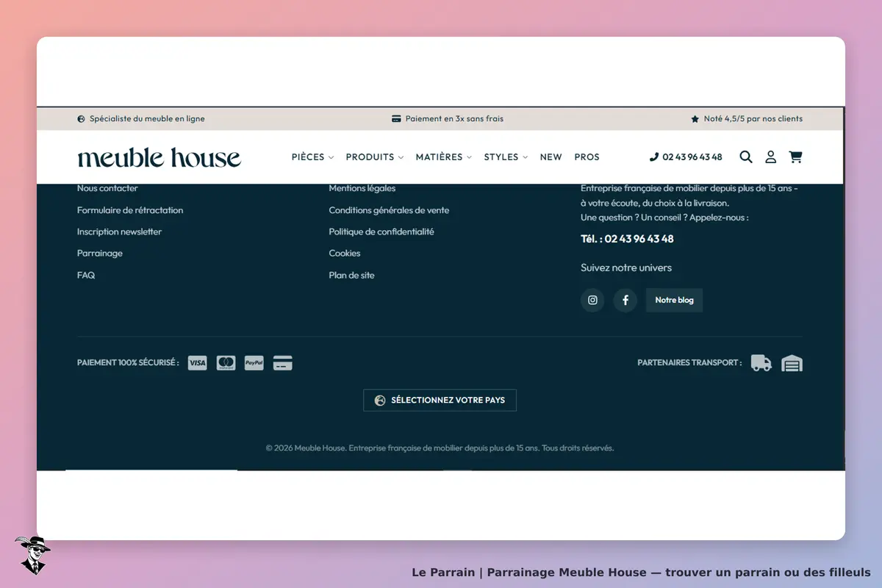Click the delivery truck transport icon
Screen dimensions: 882x588
coord(761,362)
